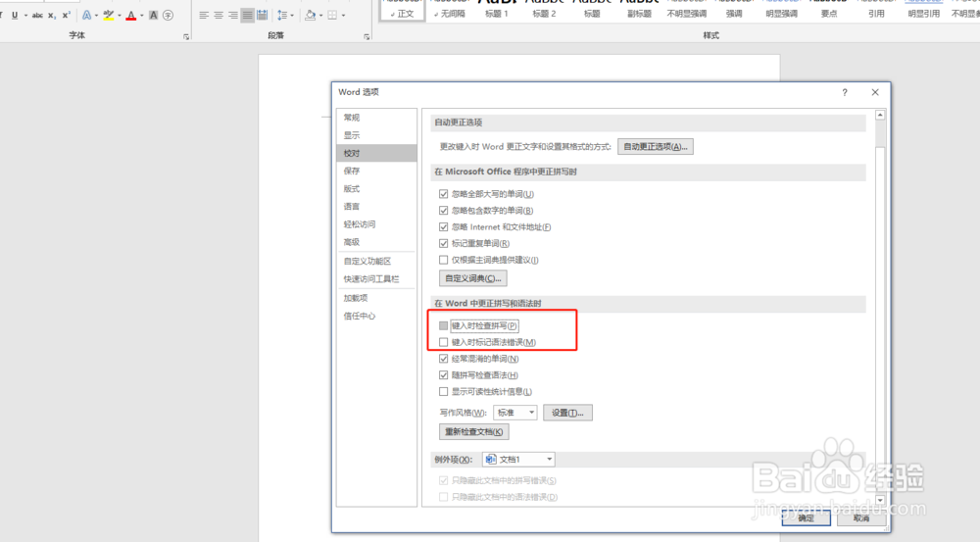Cancel the dialog with 取消 button

coord(861,517)
